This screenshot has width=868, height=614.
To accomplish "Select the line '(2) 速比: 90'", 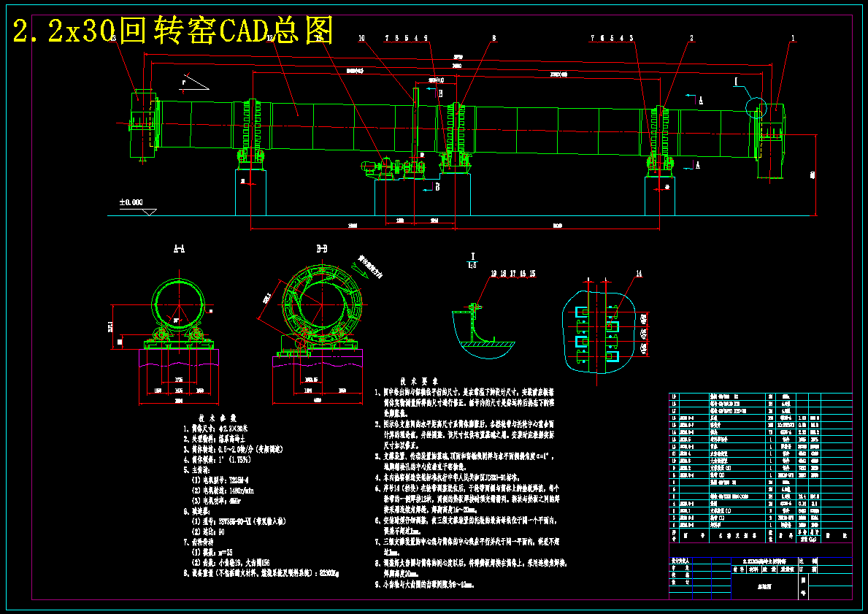I will 209,532.
